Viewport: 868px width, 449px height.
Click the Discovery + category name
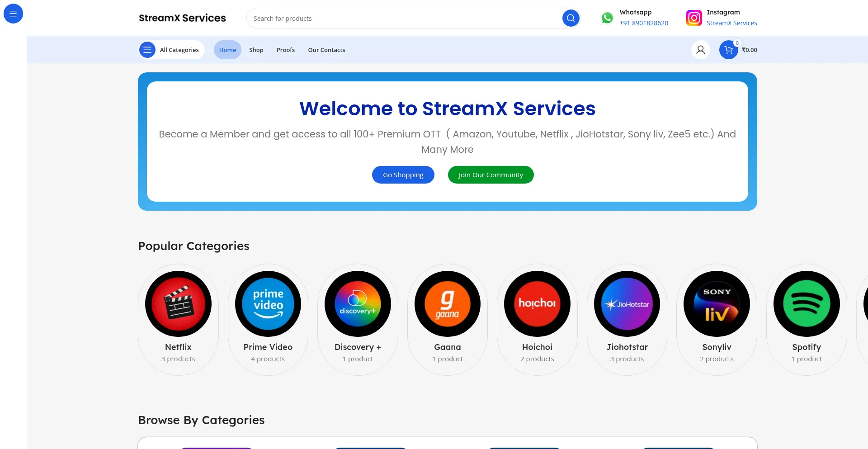(x=358, y=347)
